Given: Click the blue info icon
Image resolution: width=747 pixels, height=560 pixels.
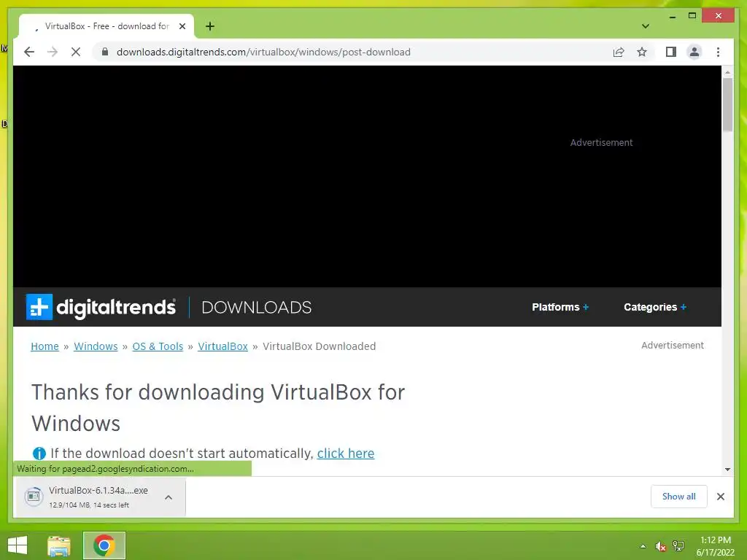Looking at the screenshot, I should (x=39, y=454).
